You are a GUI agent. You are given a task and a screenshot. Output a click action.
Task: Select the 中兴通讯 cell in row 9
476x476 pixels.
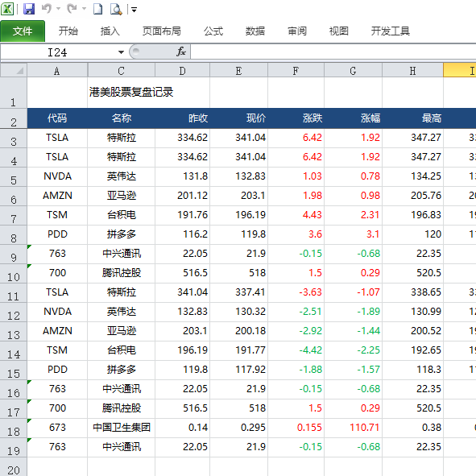click(121, 254)
